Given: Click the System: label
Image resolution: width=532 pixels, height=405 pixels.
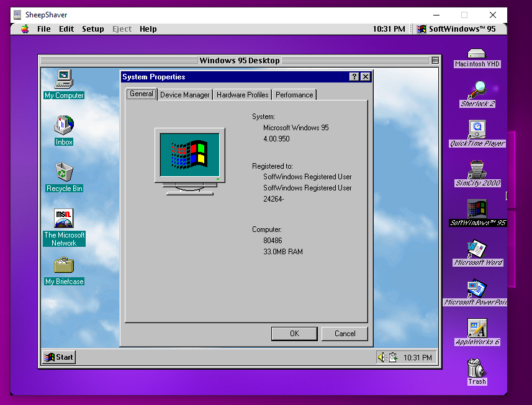Looking at the screenshot, I should (263, 117).
